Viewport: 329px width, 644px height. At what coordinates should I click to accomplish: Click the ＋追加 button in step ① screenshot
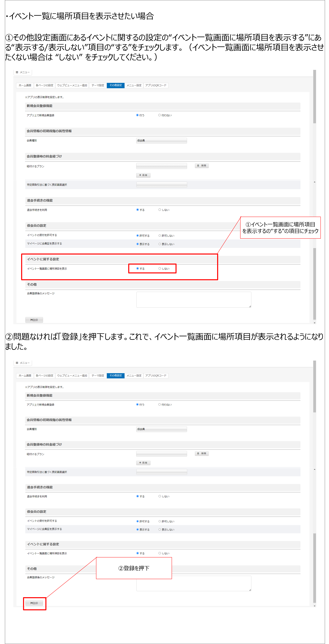click(x=143, y=175)
